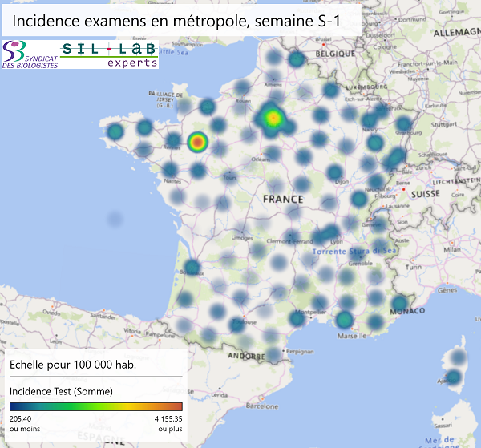The image size is (481, 448).
Task: Click the heat spot near Monaco
Action: click(x=399, y=304)
